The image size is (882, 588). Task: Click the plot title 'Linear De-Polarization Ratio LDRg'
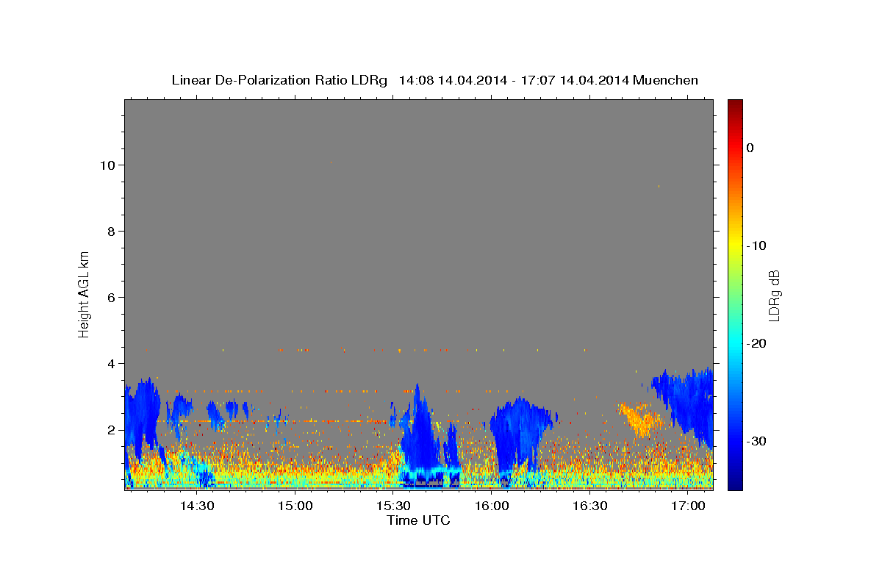click(x=279, y=80)
